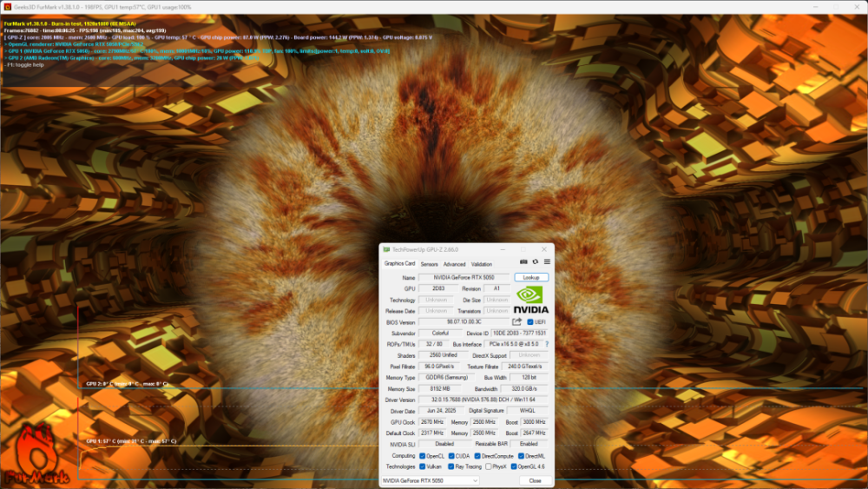Toggle the DirectCompute checkbox
The height and width of the screenshot is (489, 868).
point(477,456)
